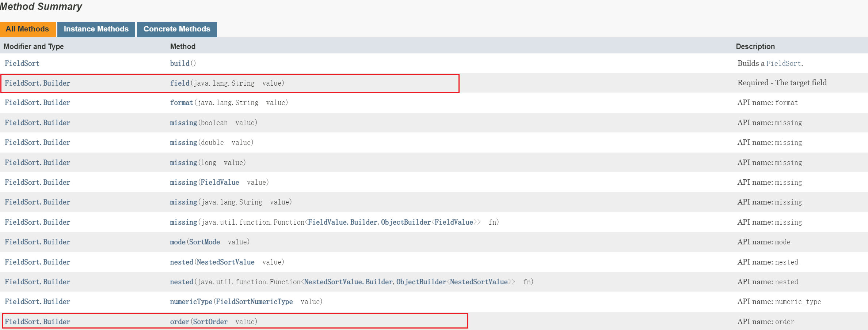This screenshot has height=330, width=868.
Task: Click the All Methods tab
Action: tap(27, 29)
